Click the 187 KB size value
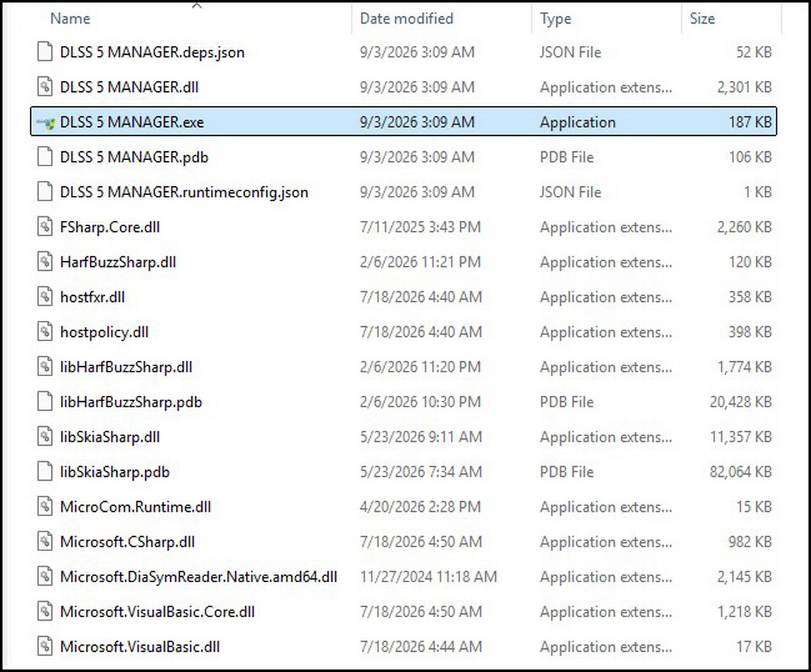The image size is (811, 672). pyautogui.click(x=750, y=122)
